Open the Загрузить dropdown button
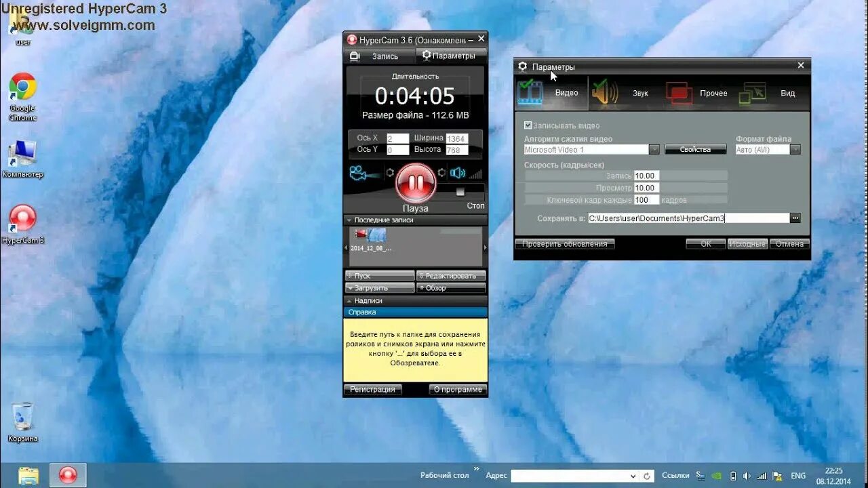 (x=380, y=288)
